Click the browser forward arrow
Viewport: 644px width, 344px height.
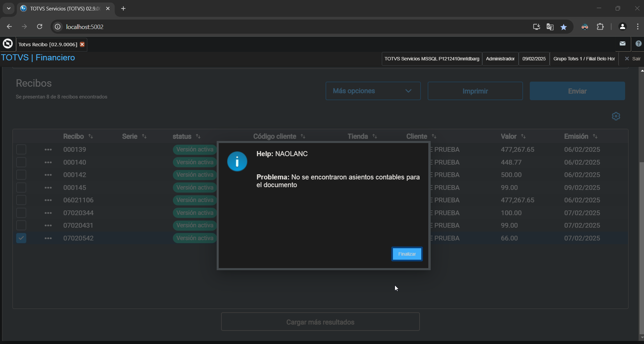coord(24,27)
